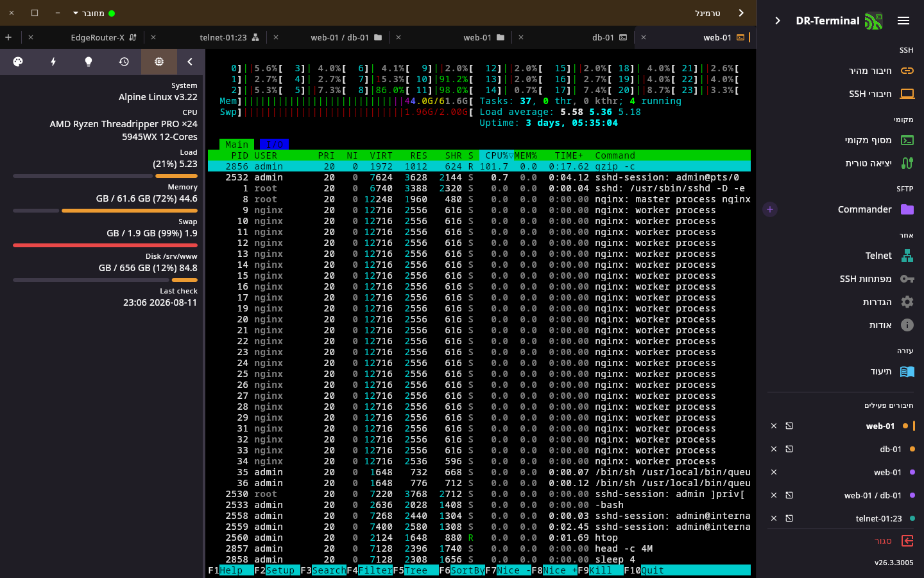
Task: Open the connected (מחובר) status dropdown
Action: [x=94, y=13]
